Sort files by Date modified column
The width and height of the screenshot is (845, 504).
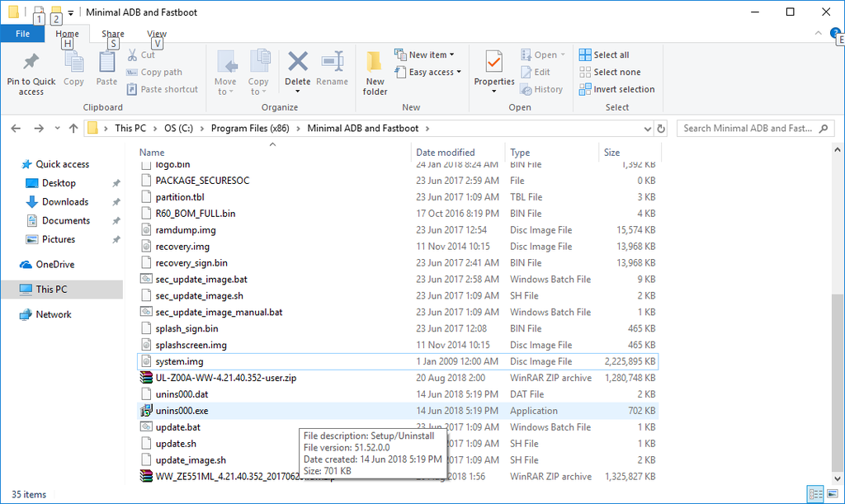pos(446,153)
